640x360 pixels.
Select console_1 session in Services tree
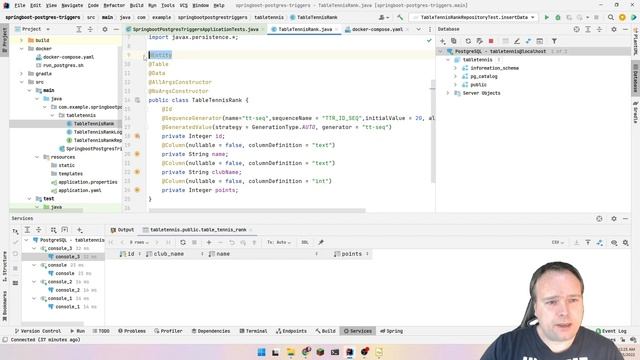tap(67, 307)
